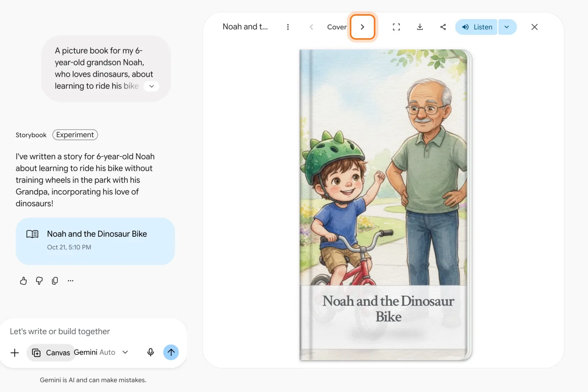Image resolution: width=588 pixels, height=392 pixels.
Task: Click the 'Cover' page indicator label
Action: click(x=337, y=27)
